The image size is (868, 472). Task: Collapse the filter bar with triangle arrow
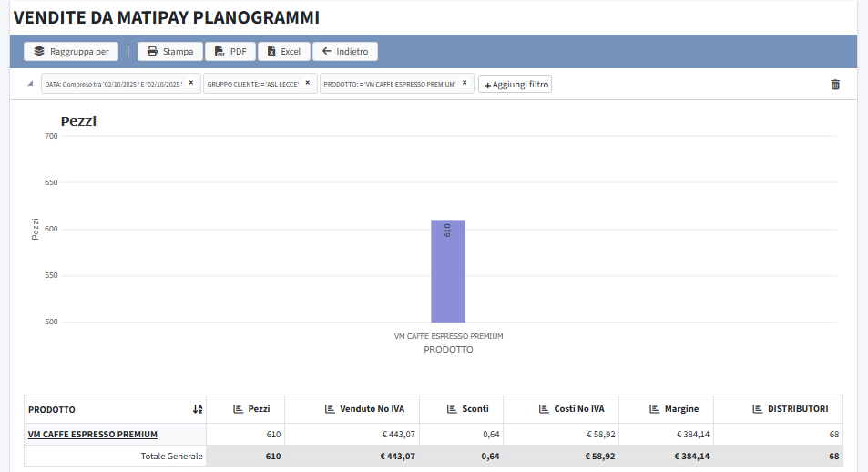30,84
